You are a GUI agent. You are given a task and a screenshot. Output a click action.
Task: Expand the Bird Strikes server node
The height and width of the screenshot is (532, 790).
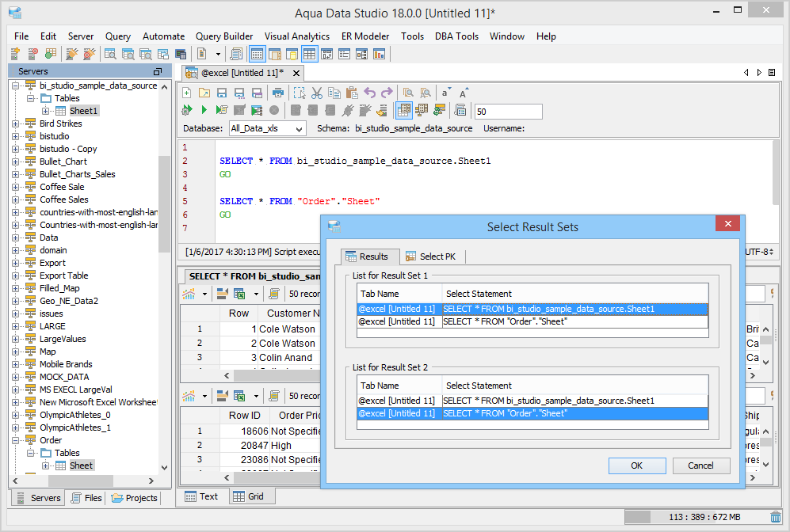click(16, 123)
